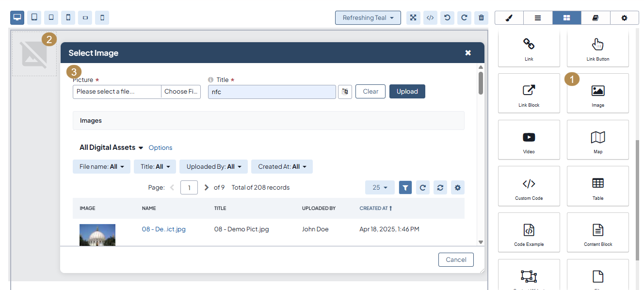The height and width of the screenshot is (290, 644).
Task: Select the desktop device preview icon
Action: coord(17,17)
